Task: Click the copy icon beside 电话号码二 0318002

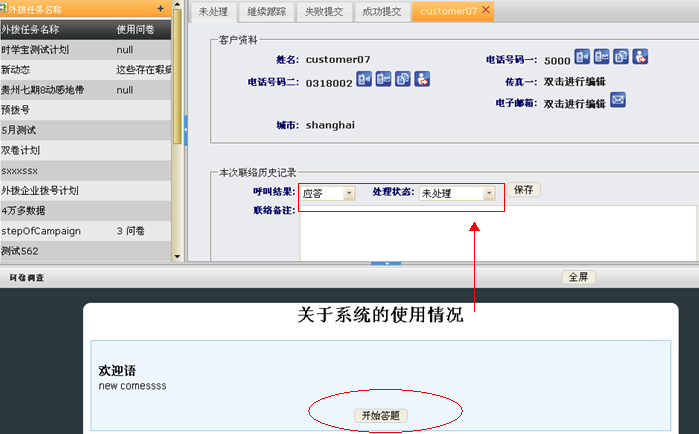Action: click(403, 78)
